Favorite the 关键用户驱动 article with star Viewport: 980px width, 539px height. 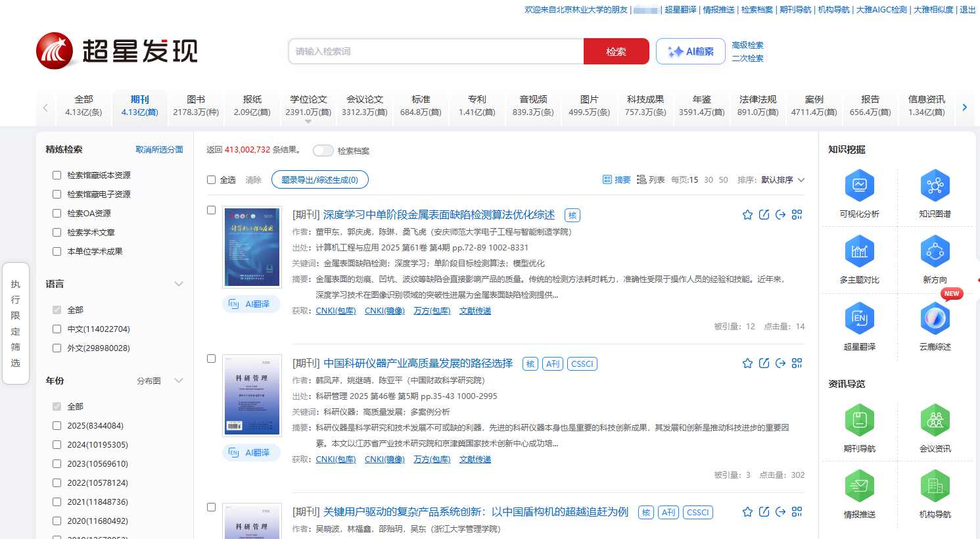click(747, 512)
